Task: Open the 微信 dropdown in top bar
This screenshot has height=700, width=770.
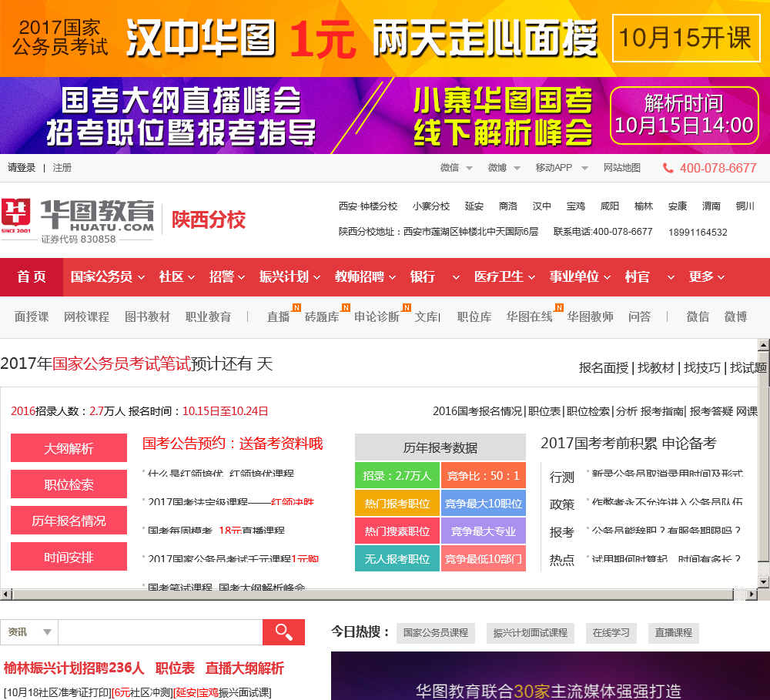Action: (x=456, y=168)
